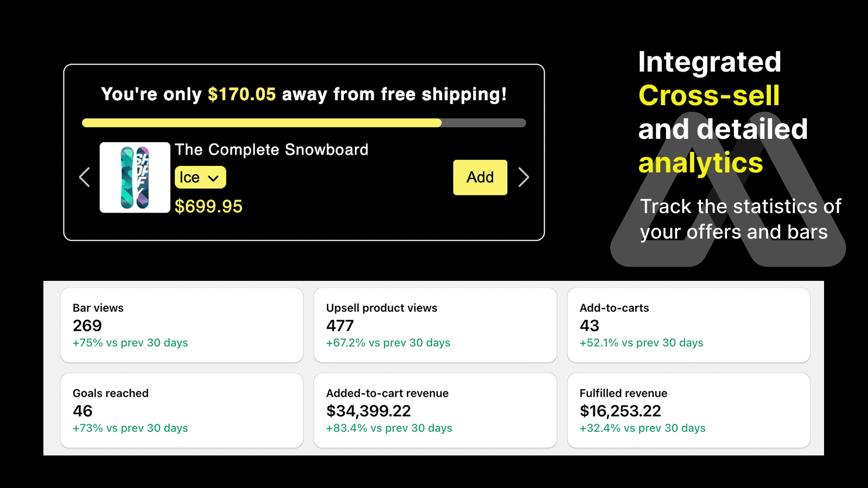Screen dimensions: 868x488
Task: Open the Upsell product views card
Action: tap(435, 325)
